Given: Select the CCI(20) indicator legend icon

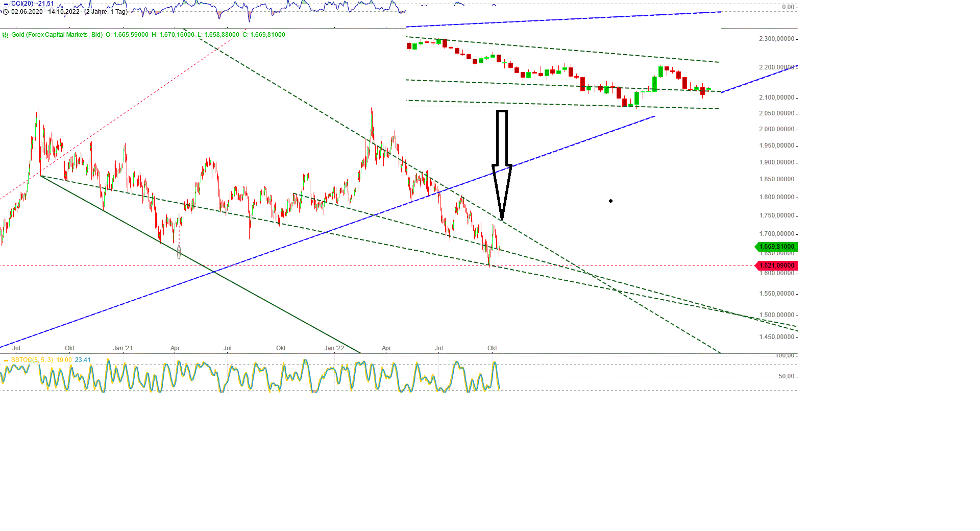Looking at the screenshot, I should (x=6, y=3).
